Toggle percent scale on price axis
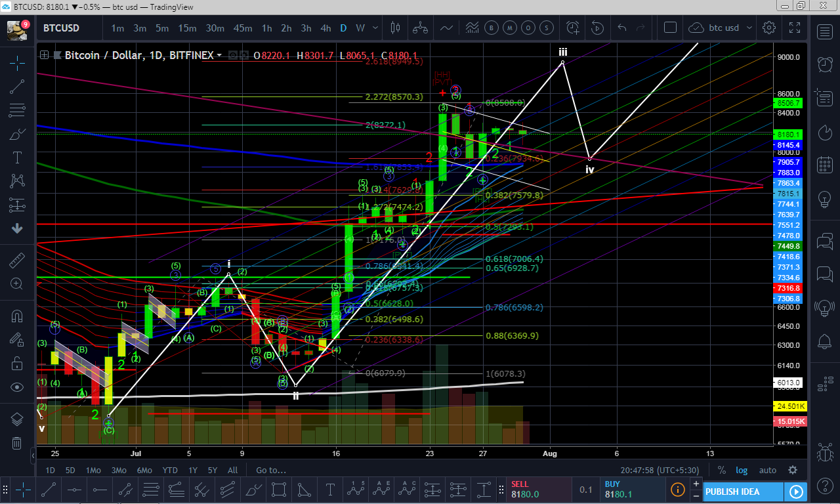The height and width of the screenshot is (504, 840). pyautogui.click(x=722, y=470)
